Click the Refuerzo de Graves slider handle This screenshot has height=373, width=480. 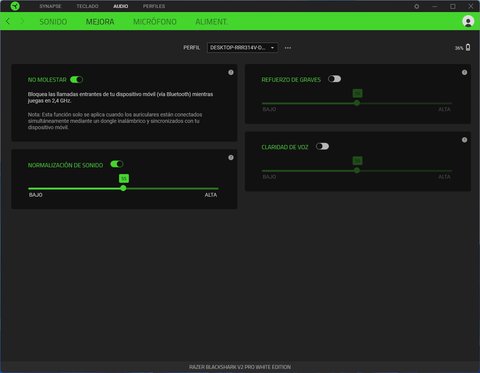tap(357, 103)
